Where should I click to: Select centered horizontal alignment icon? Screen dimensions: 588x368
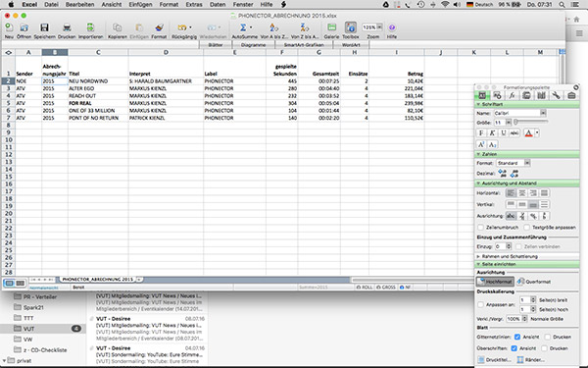[522, 193]
